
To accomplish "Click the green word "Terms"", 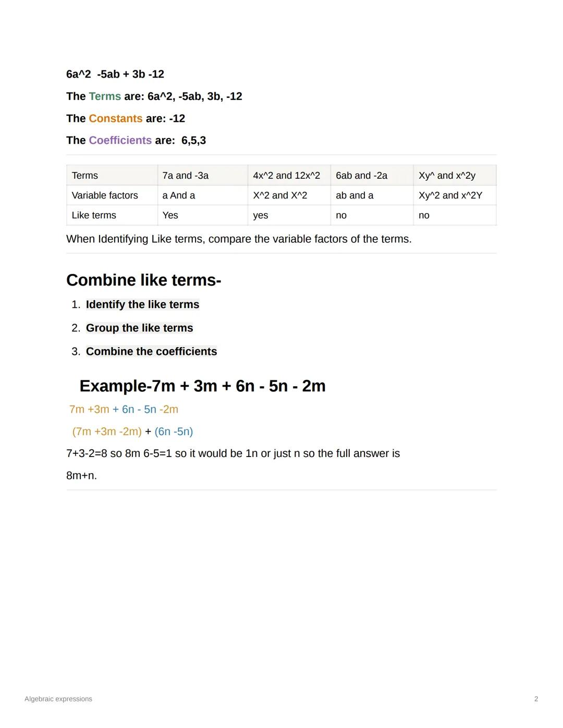I will [105, 96].
